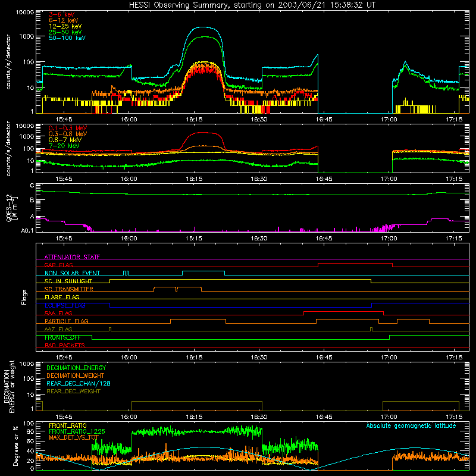Click the 0.8-7 MeV legend label
Screen dimensions: 476x476
click(65, 140)
